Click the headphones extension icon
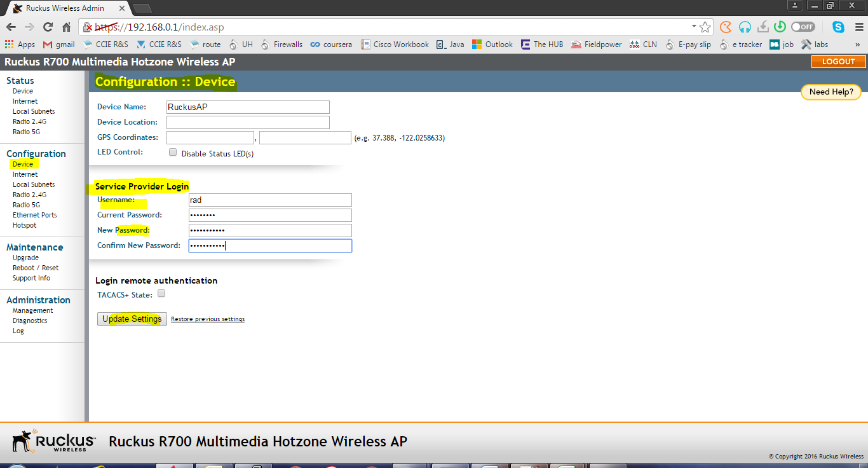The image size is (868, 468). pyautogui.click(x=744, y=27)
